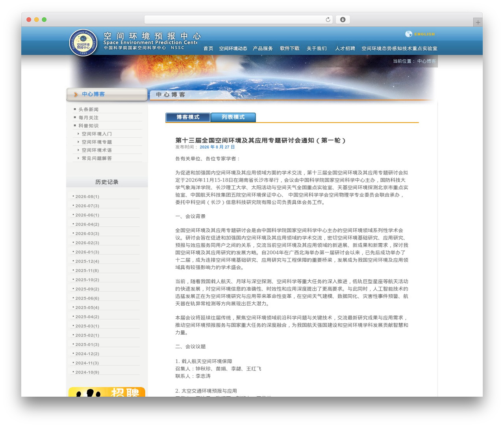
Task: Click the 中心博客 sidebar header arrow icon
Action: point(76,95)
